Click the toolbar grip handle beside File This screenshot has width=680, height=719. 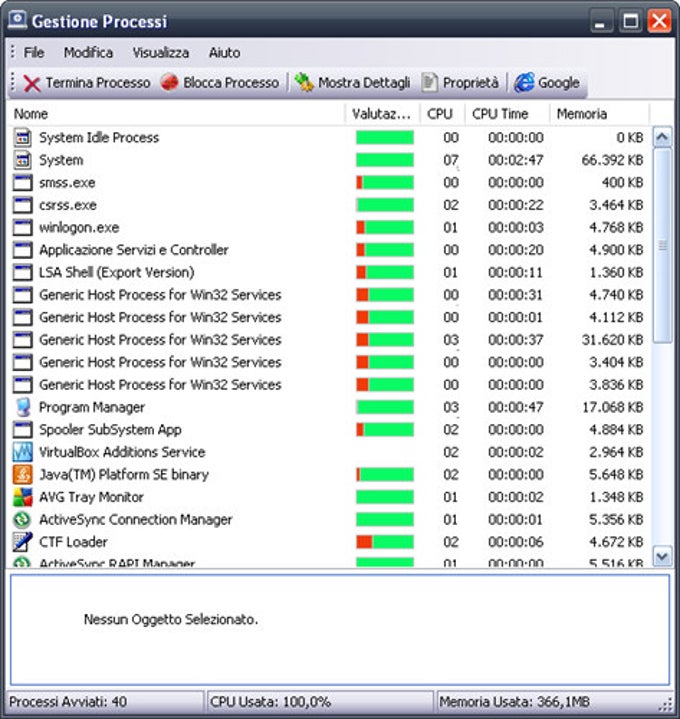click(12, 52)
